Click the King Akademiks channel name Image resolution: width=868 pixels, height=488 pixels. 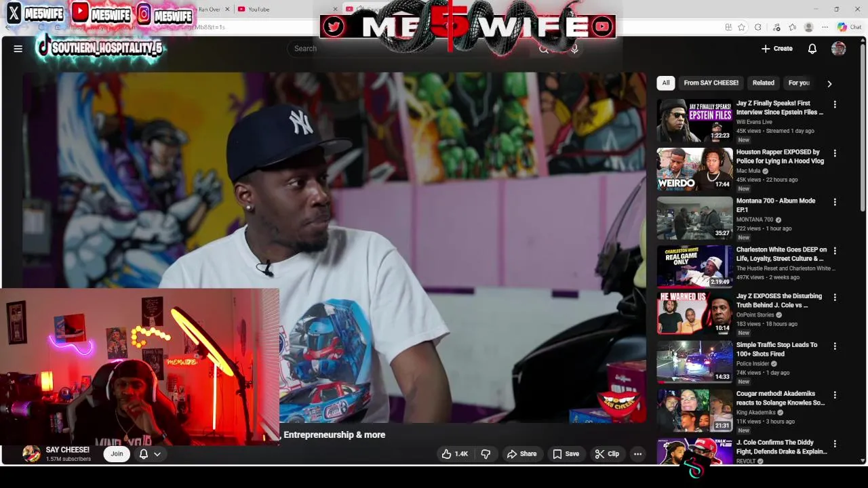point(756,412)
